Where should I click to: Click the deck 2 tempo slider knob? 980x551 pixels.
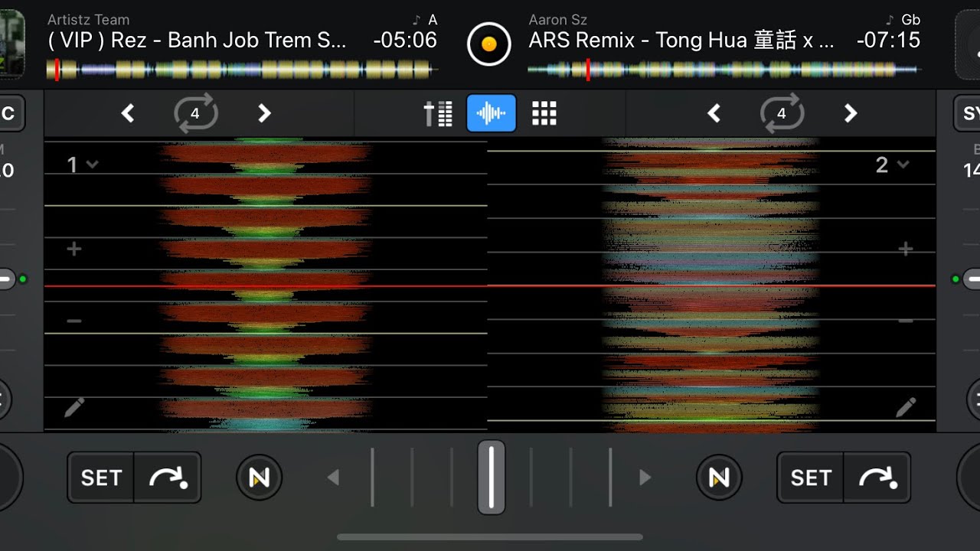(x=972, y=279)
